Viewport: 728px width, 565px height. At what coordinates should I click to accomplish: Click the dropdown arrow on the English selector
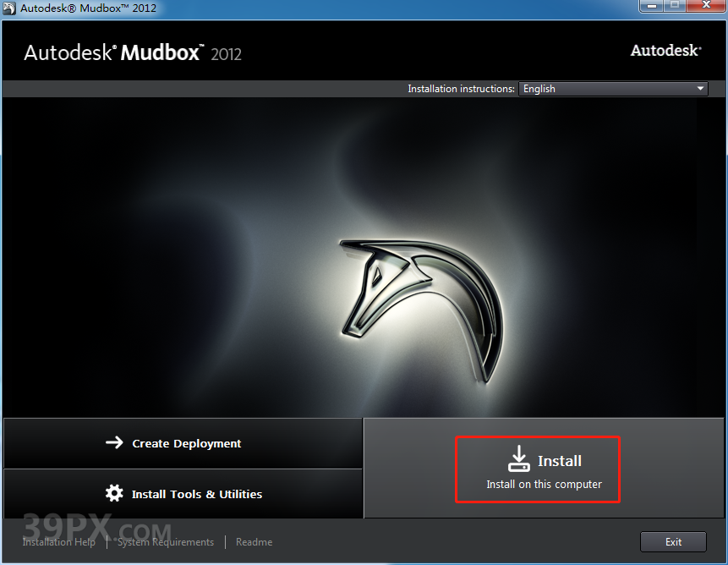click(700, 88)
